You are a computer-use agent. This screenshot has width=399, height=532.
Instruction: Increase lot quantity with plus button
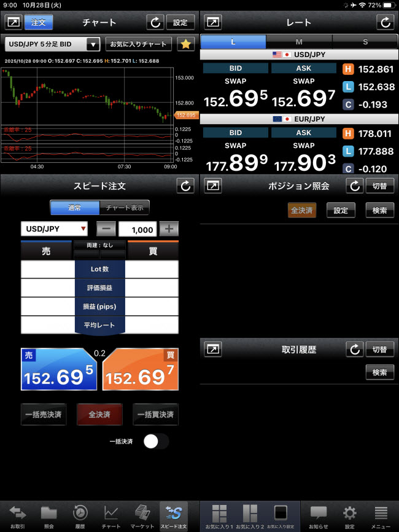[x=169, y=229]
